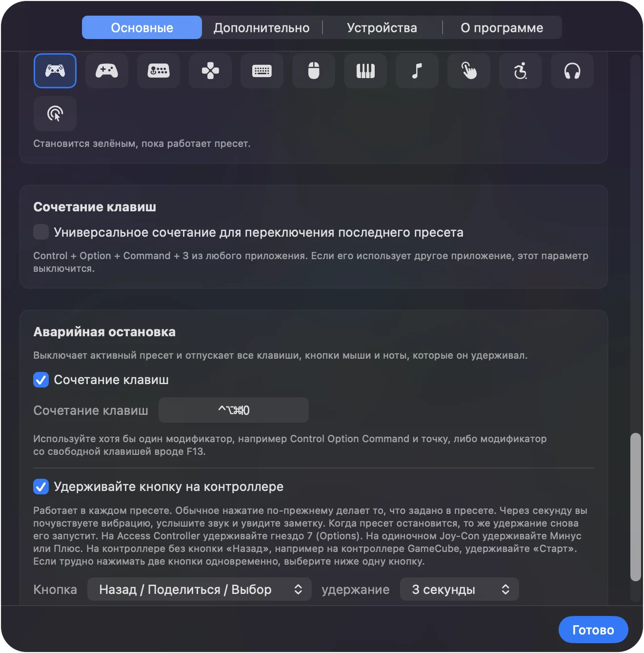Image resolution: width=644 pixels, height=653 pixels.
Task: Choose the headphones icon
Action: click(572, 71)
